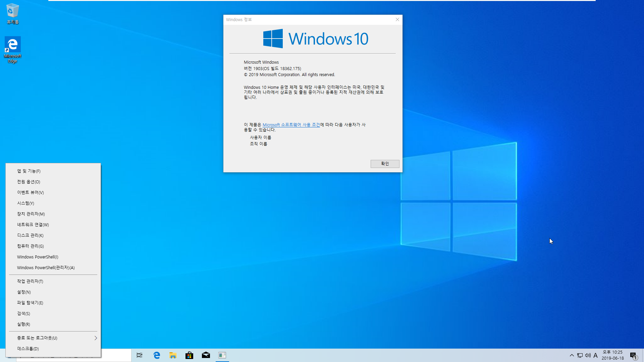
Task: Expand 종료 또는 로그아웃(U) submenu
Action: [x=53, y=338]
